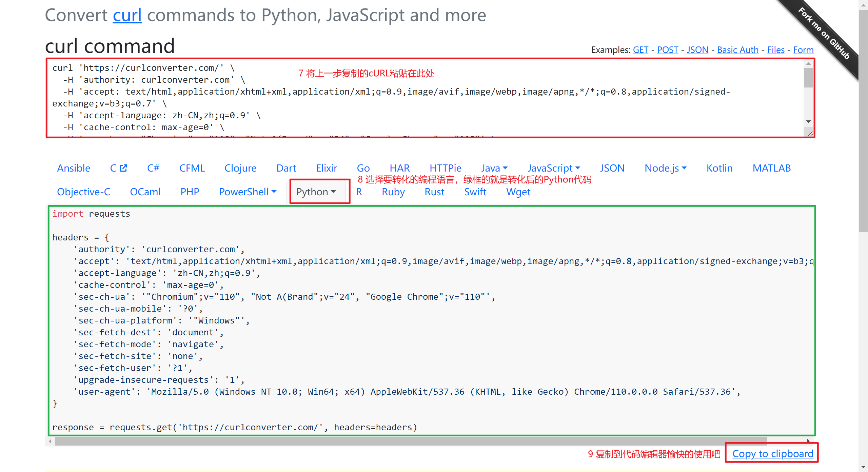Click the code output horizontal scrollbar
The image size is (868, 472).
coord(411,441)
